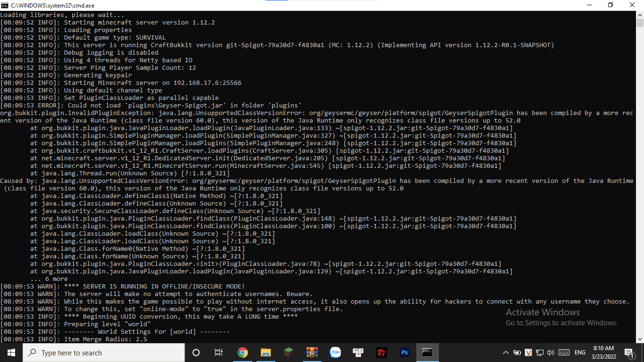Click the scrollbar up arrow in cmd
Image resolution: width=644 pixels, height=362 pixels.
tap(640, 15)
